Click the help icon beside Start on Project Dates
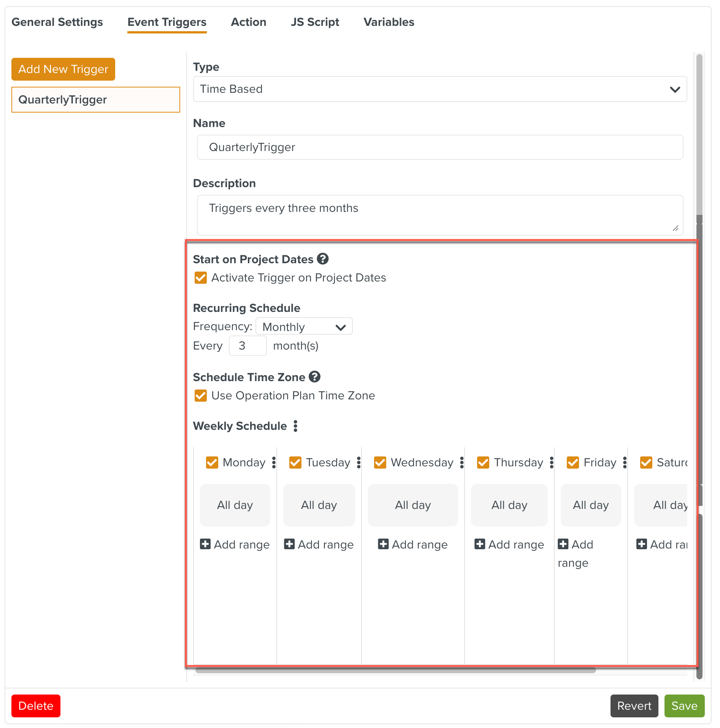 click(323, 259)
